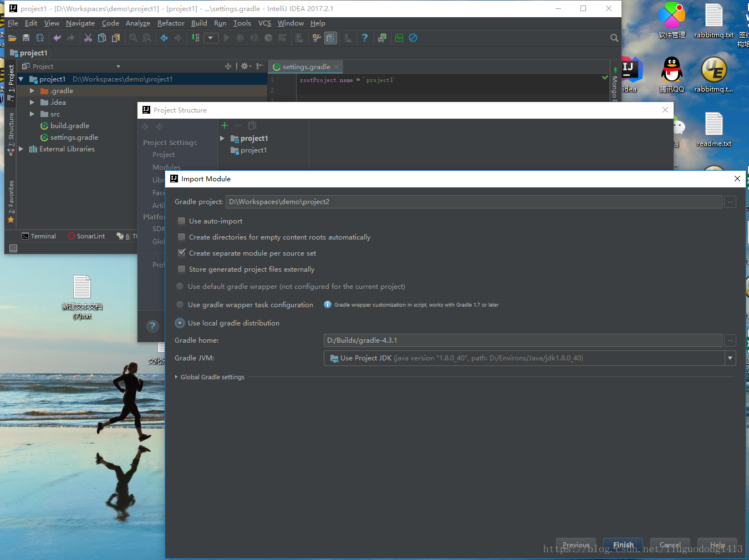Click the Forward navigation arrow

click(x=178, y=38)
